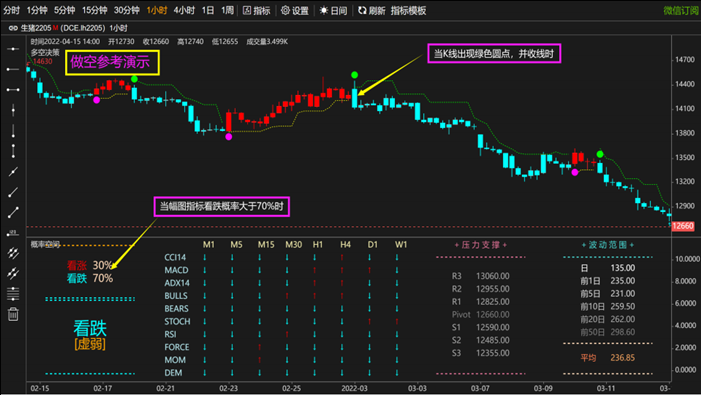Select the vertical line drawing tool
701x395 pixels.
point(13,110)
